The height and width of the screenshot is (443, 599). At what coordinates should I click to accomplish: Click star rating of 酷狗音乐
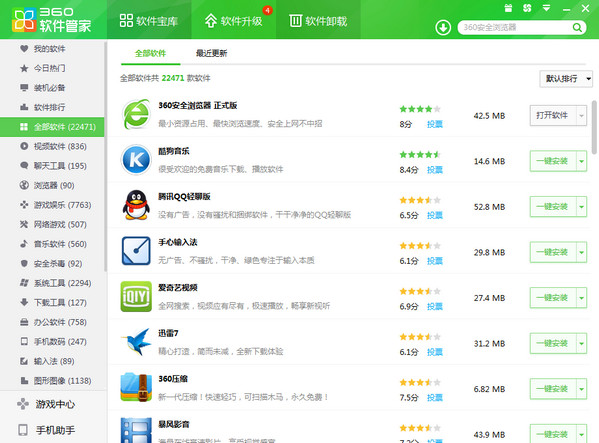(x=420, y=155)
